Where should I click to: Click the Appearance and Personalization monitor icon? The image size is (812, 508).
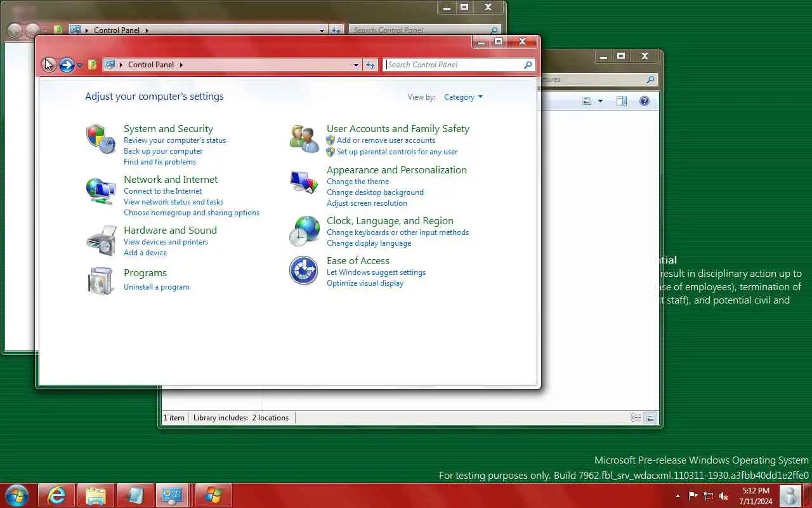tap(304, 182)
